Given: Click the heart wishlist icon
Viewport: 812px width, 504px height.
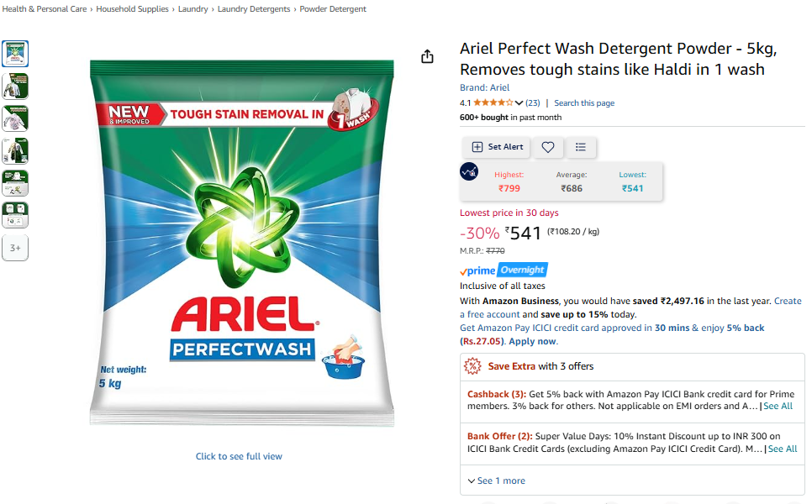Looking at the screenshot, I should tap(548, 147).
